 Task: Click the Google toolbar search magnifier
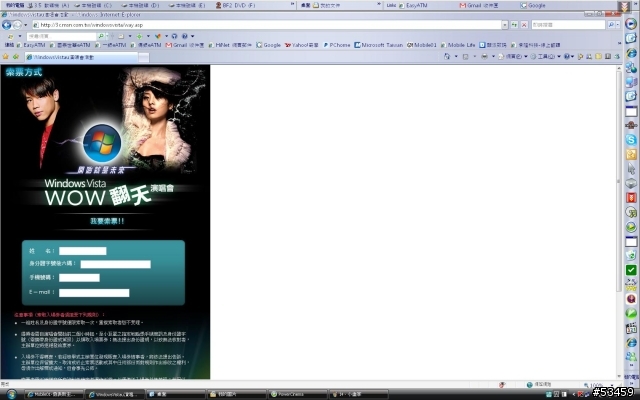click(x=101, y=36)
